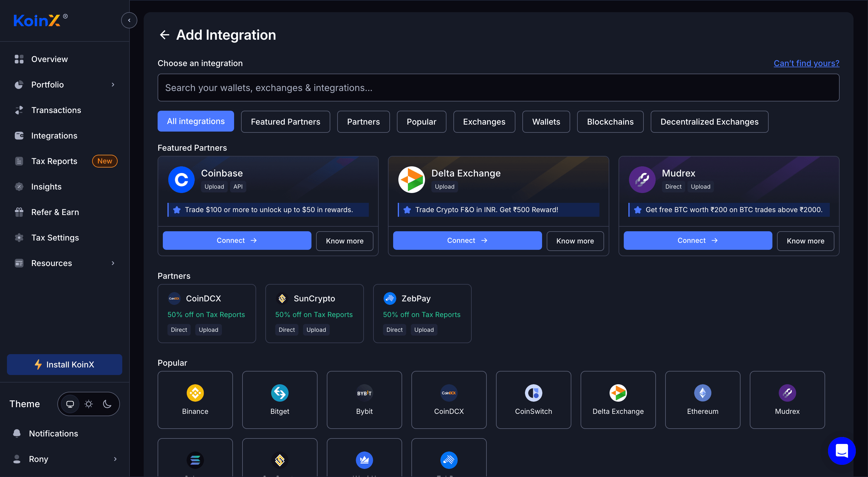Select the Exchanges filter tab
Viewport: 868px width, 477px height.
(484, 122)
